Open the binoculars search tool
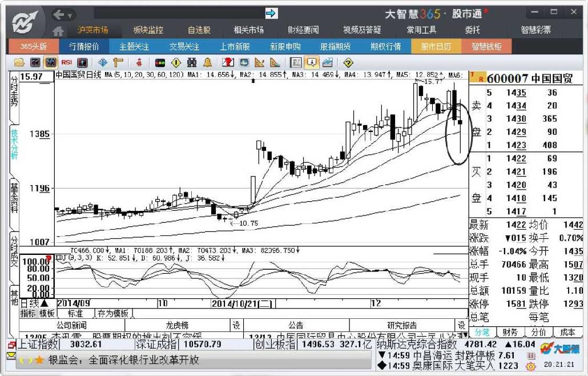 point(192,62)
